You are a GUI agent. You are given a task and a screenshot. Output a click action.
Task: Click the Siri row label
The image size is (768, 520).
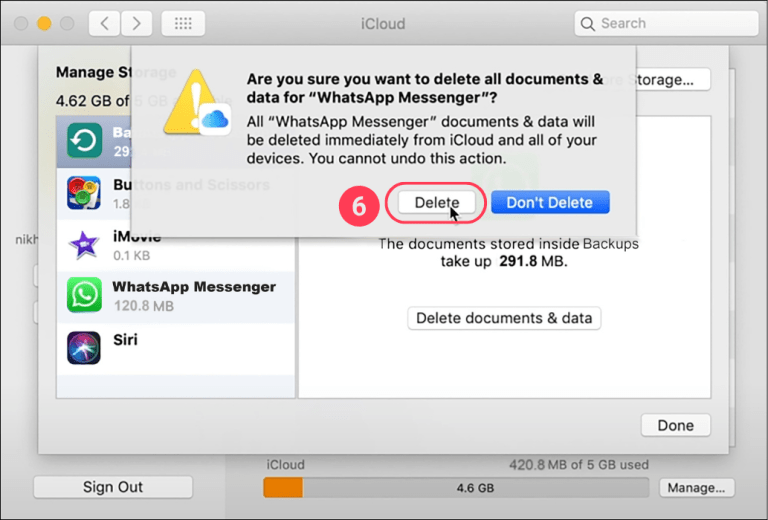coord(125,339)
